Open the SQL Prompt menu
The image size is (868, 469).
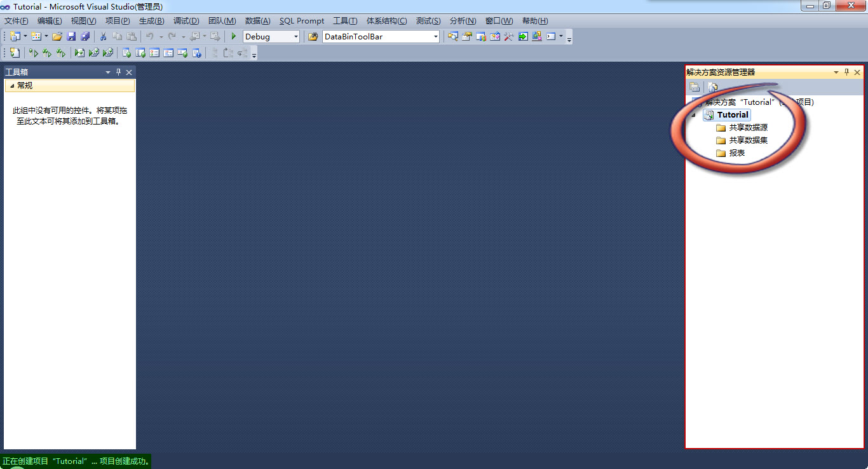(x=302, y=21)
